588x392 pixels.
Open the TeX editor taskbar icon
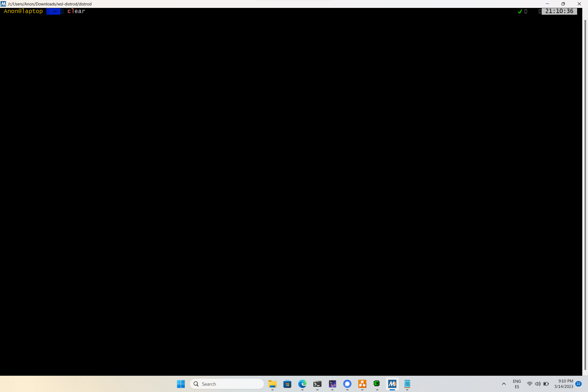pos(332,384)
